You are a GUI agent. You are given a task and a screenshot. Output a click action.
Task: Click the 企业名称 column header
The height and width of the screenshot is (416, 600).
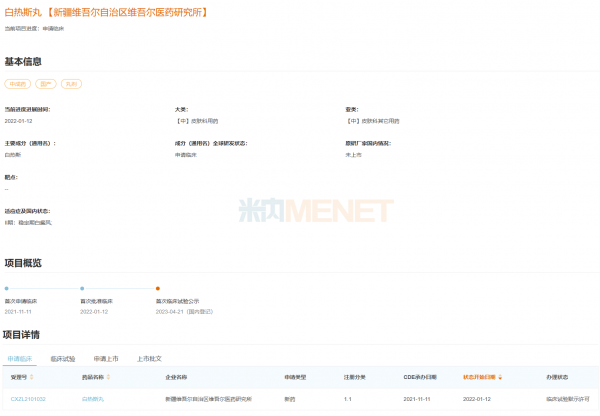[176, 378]
